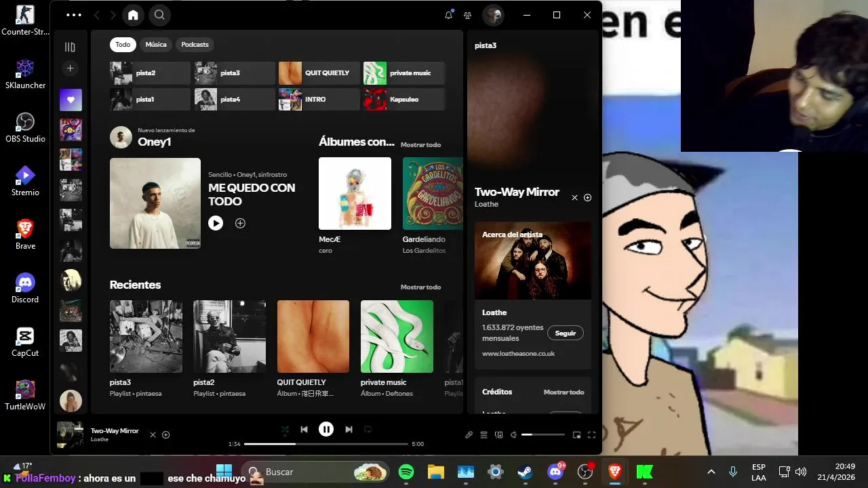Open Discord from the taskbar
868x488 pixels.
555,472
